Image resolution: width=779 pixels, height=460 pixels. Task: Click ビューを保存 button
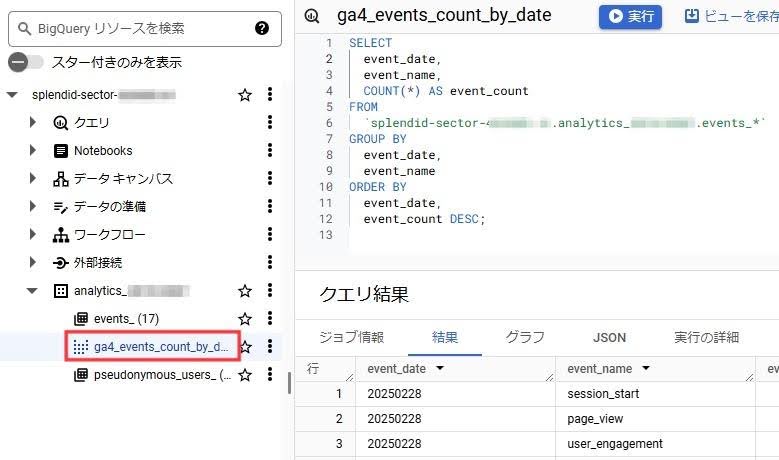point(731,16)
